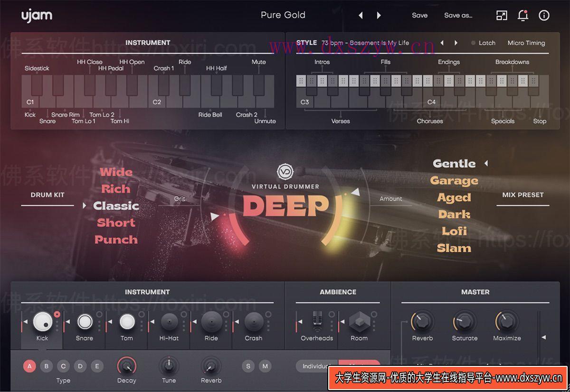The image size is (570, 392).
Task: Select the Short drum kit
Action: point(116,222)
